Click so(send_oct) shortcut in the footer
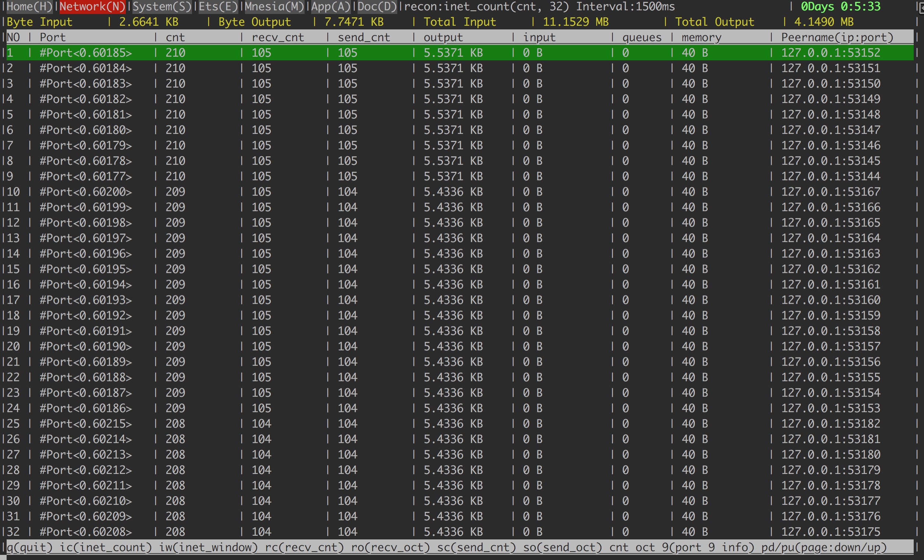This screenshot has width=924, height=560. point(562,547)
